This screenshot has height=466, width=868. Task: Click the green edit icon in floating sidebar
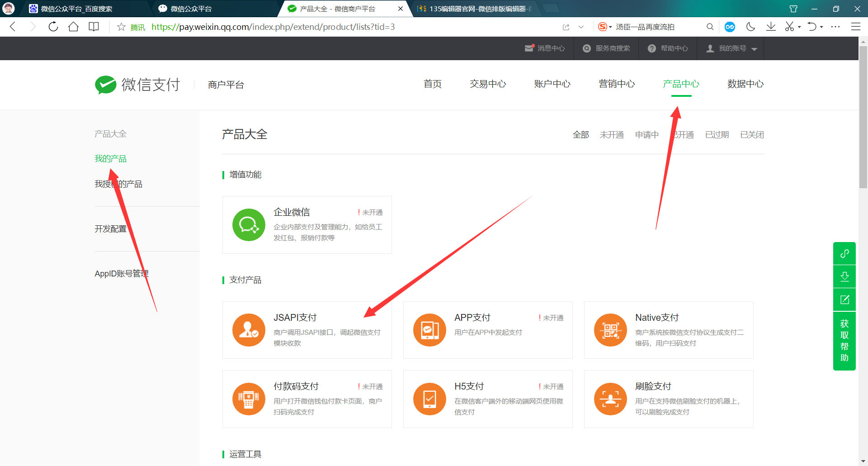coord(844,300)
